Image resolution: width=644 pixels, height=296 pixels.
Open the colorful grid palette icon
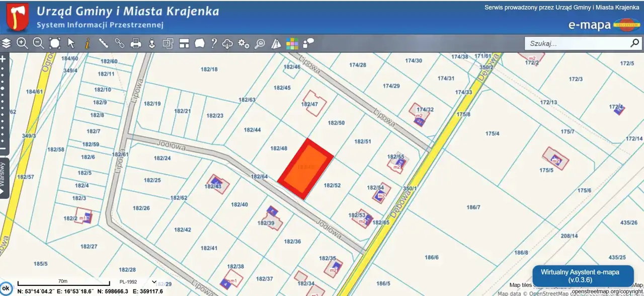tap(292, 44)
